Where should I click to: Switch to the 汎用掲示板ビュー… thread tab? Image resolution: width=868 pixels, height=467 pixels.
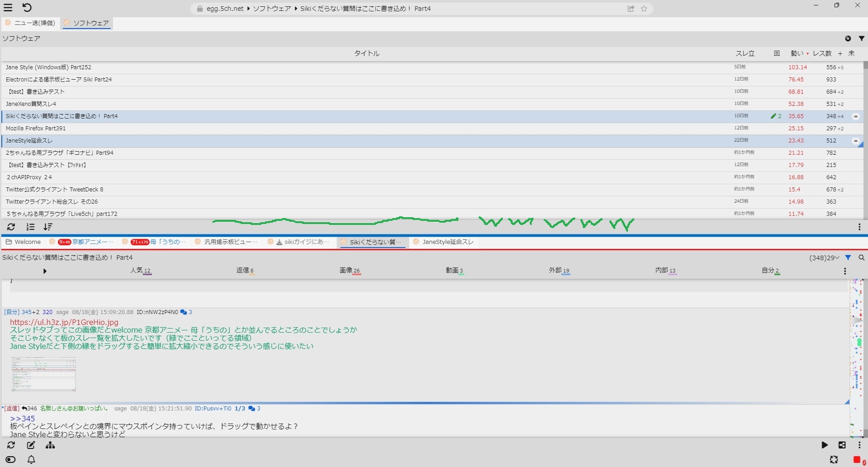pyautogui.click(x=226, y=242)
